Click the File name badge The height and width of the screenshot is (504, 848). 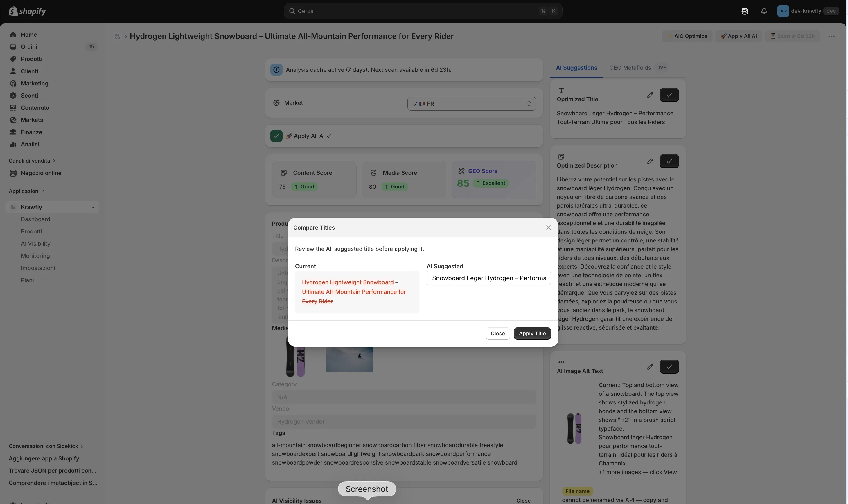click(x=577, y=491)
